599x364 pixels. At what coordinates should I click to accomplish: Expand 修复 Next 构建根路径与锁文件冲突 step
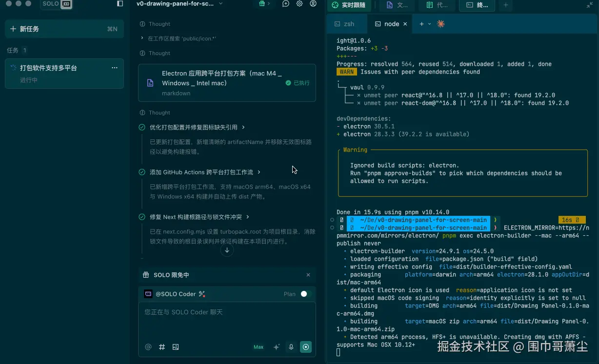coord(200,217)
